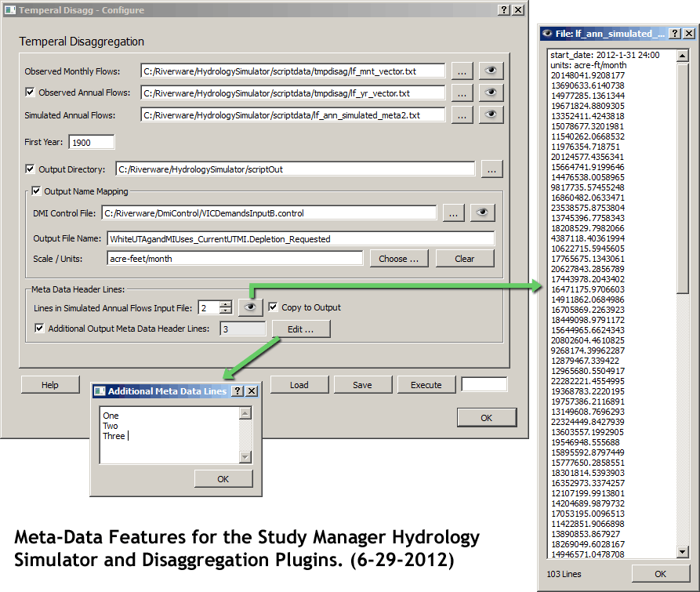
Task: Click the Scale / Units text field
Action: [x=235, y=259]
